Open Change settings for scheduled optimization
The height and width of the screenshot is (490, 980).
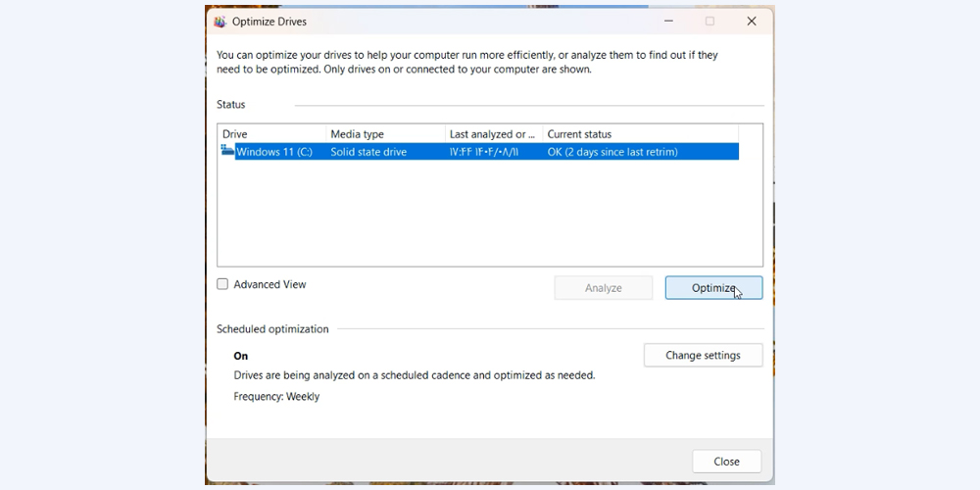click(x=703, y=355)
